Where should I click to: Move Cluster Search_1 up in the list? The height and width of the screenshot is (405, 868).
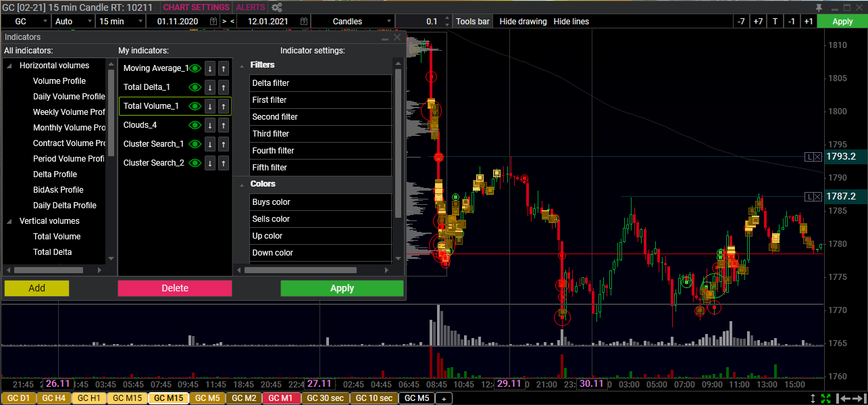pos(224,144)
